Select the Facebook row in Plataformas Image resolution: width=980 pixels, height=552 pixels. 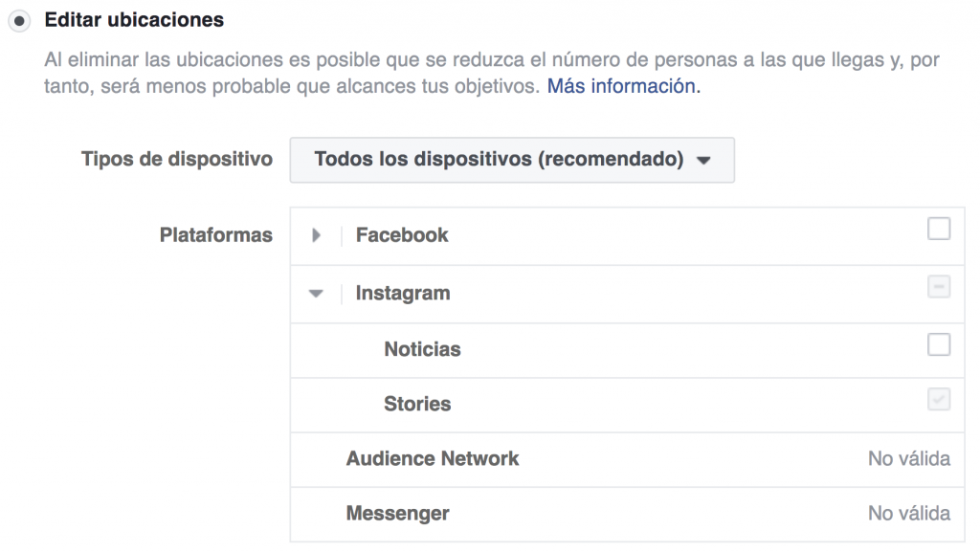pyautogui.click(x=401, y=234)
